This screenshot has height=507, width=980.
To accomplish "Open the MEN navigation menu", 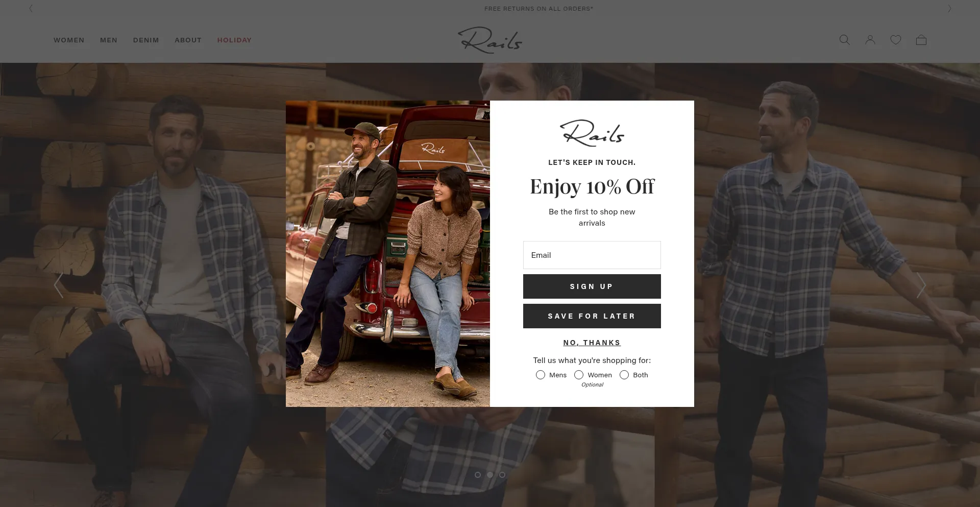I will coord(109,40).
